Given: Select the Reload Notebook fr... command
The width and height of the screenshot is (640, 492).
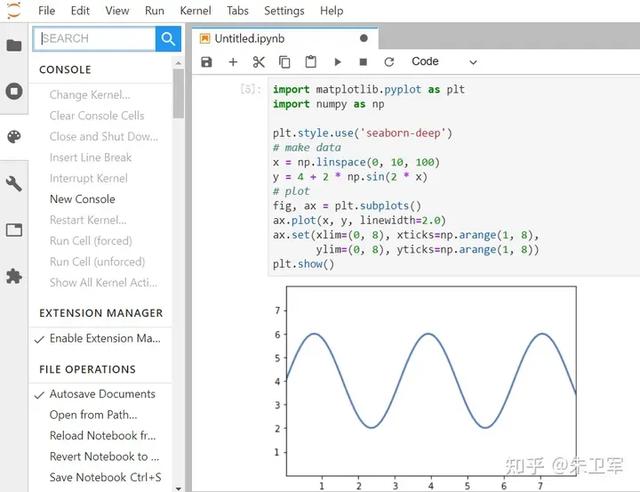Looking at the screenshot, I should click(x=101, y=436).
